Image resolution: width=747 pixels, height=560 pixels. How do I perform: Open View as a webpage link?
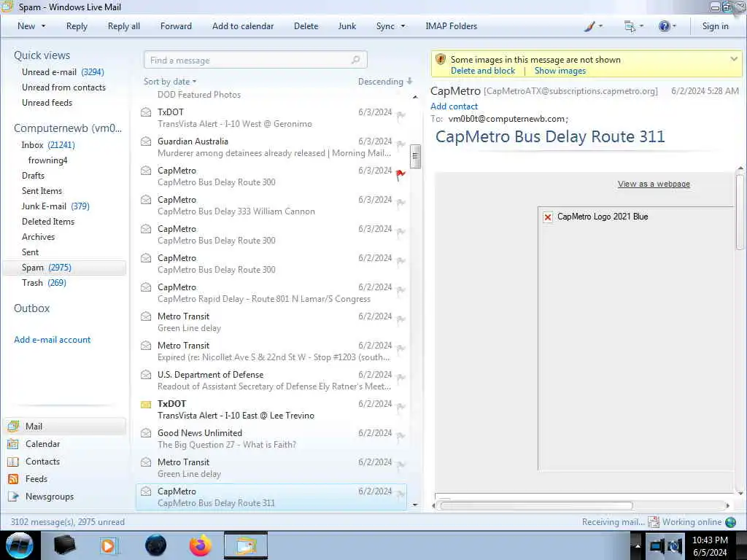654,184
